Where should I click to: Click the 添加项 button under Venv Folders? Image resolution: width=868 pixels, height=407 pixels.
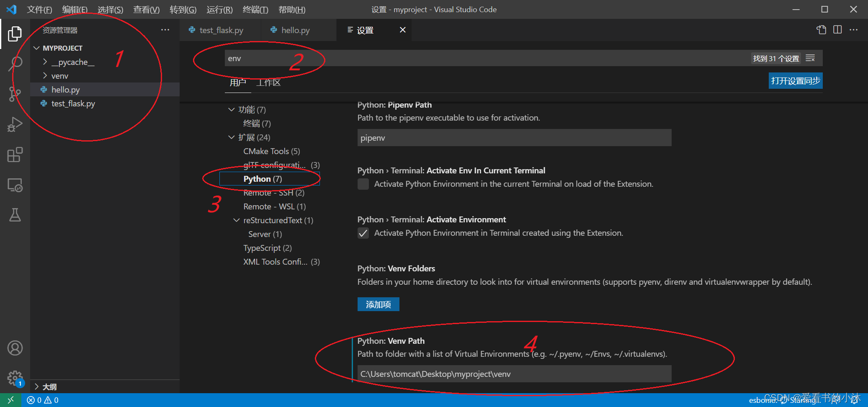379,304
